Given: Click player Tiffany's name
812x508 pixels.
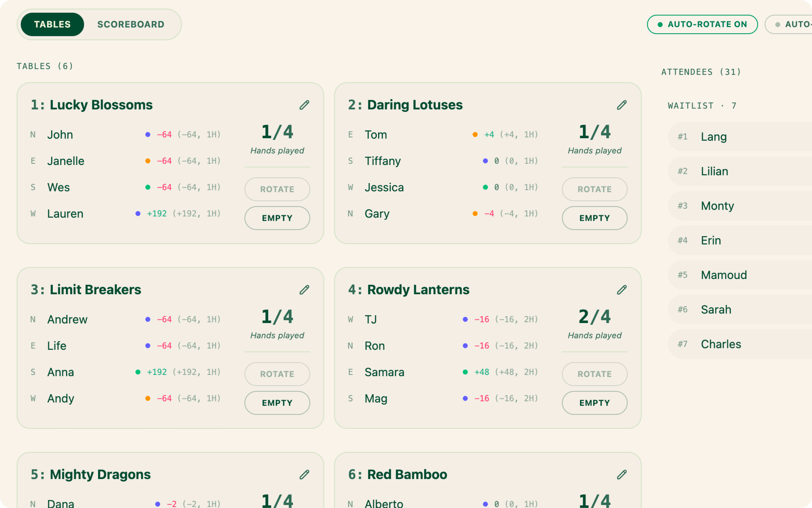Looking at the screenshot, I should (x=383, y=161).
